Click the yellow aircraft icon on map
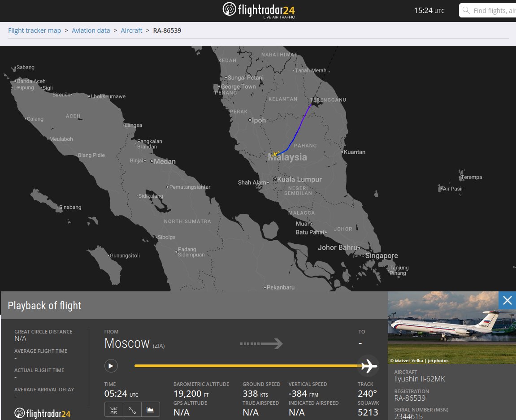516x420 pixels. pos(275,154)
